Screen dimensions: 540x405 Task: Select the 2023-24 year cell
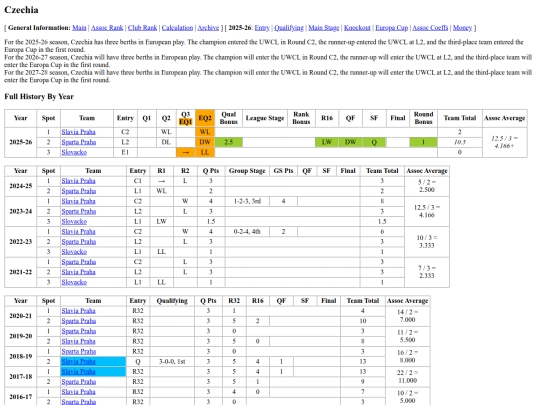tap(21, 211)
